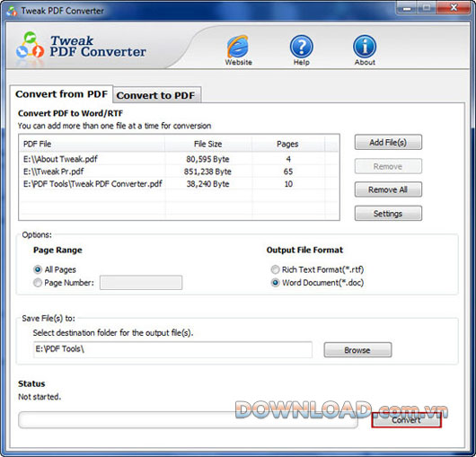The height and width of the screenshot is (457, 476).
Task: Click the 38,240 Byte size cell
Action: [x=208, y=184]
